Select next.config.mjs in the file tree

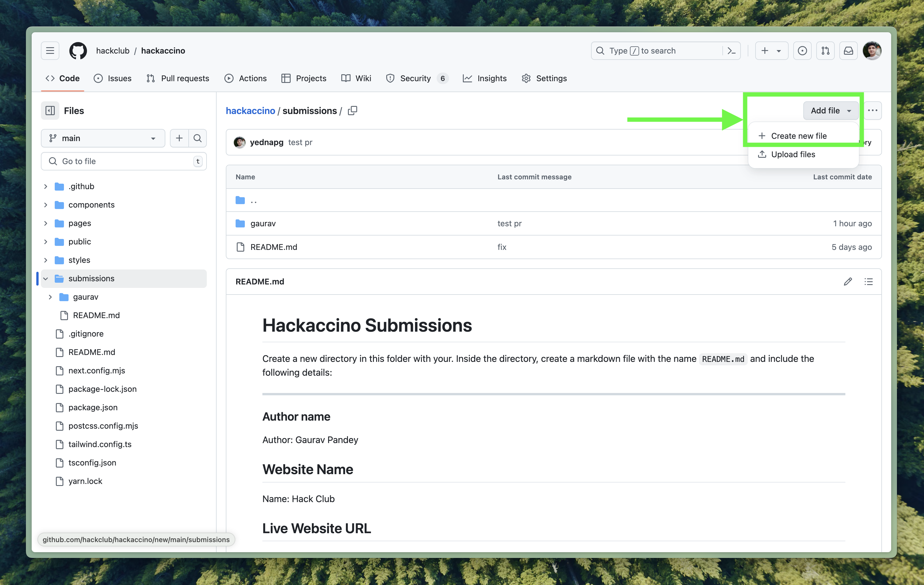coord(97,371)
